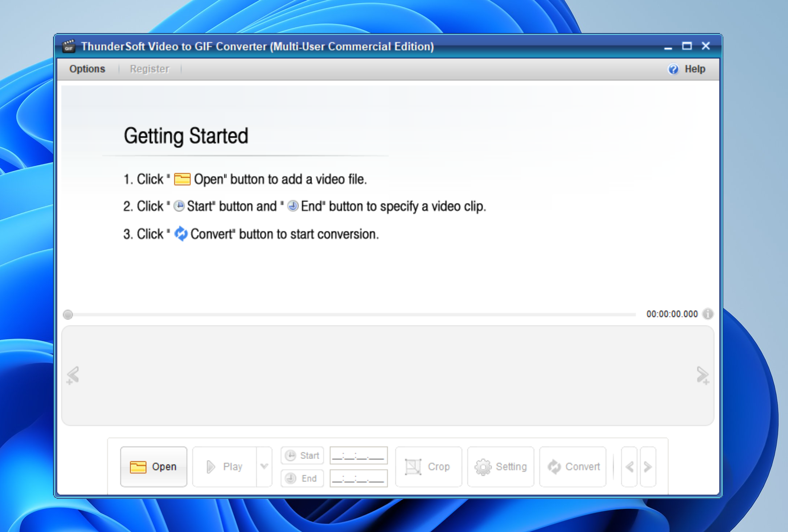The image size is (788, 532).
Task: Open Help from the menu bar
Action: (695, 69)
